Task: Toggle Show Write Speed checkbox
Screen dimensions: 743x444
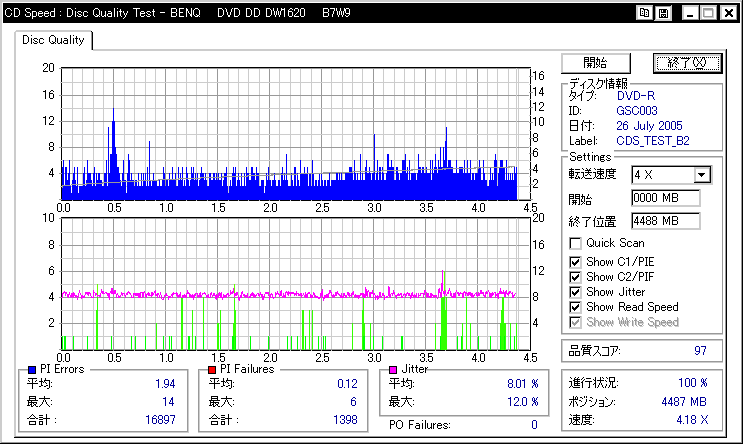Action: [x=575, y=323]
